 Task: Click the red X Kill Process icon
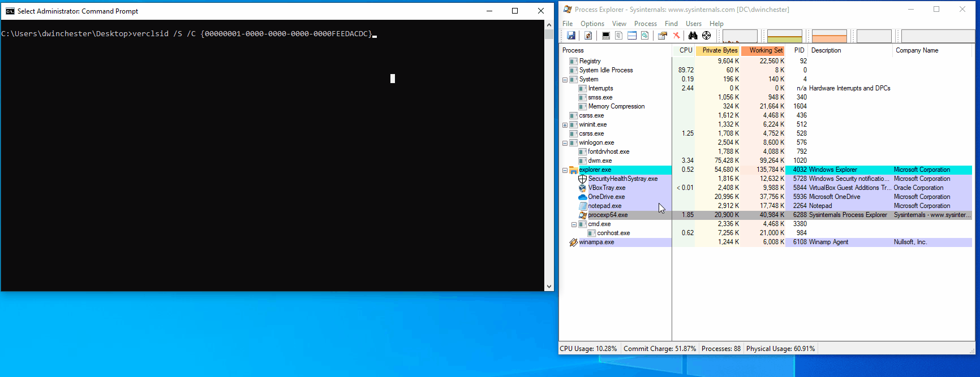(x=676, y=36)
